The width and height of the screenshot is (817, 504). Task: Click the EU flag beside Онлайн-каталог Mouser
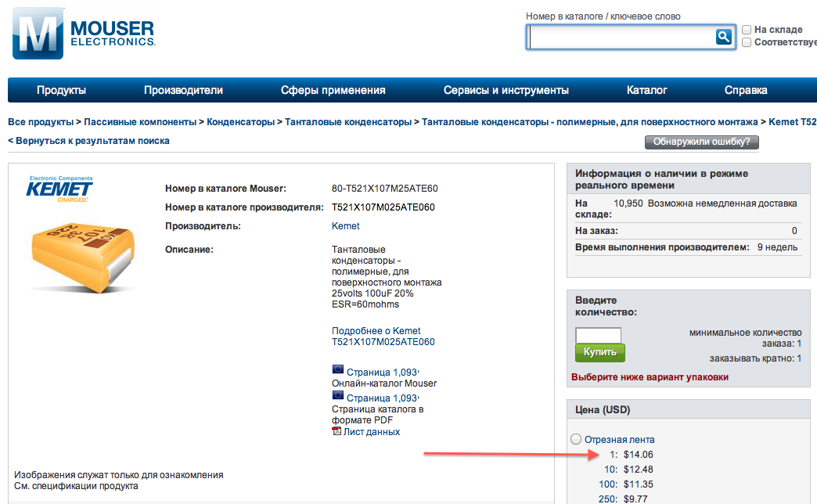(x=337, y=369)
